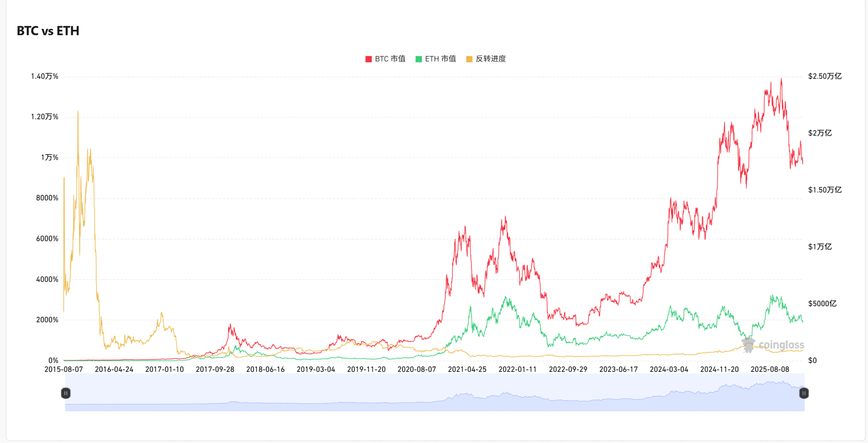Click the 2017-09-28 x-axis date label
This screenshot has width=868, height=443.
[x=215, y=369]
